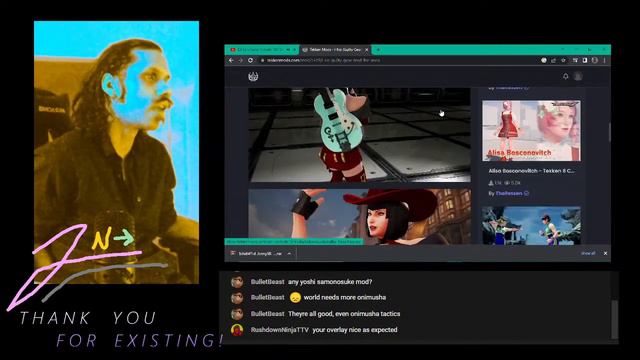Open the browser extensions icon

click(575, 60)
